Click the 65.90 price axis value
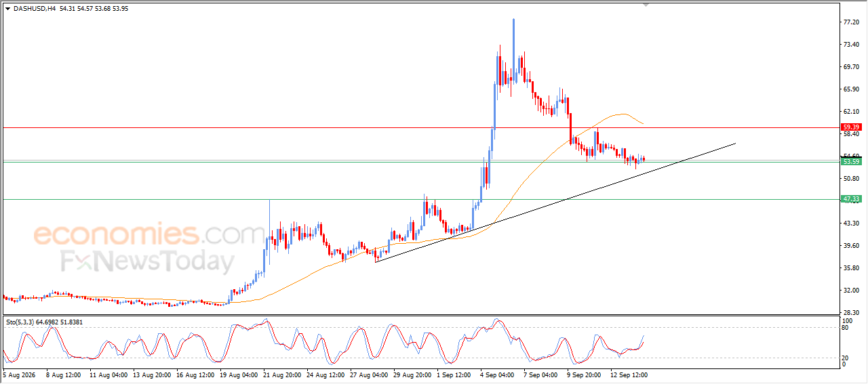868x384 pixels. 851,89
